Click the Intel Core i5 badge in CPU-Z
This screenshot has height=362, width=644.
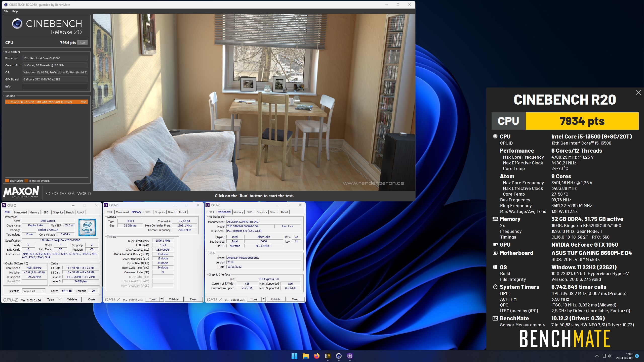87,227
